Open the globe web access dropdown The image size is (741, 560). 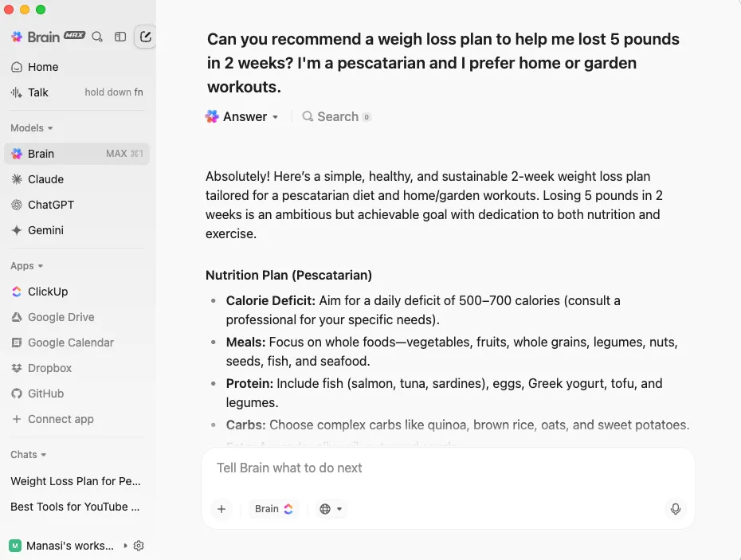click(331, 509)
